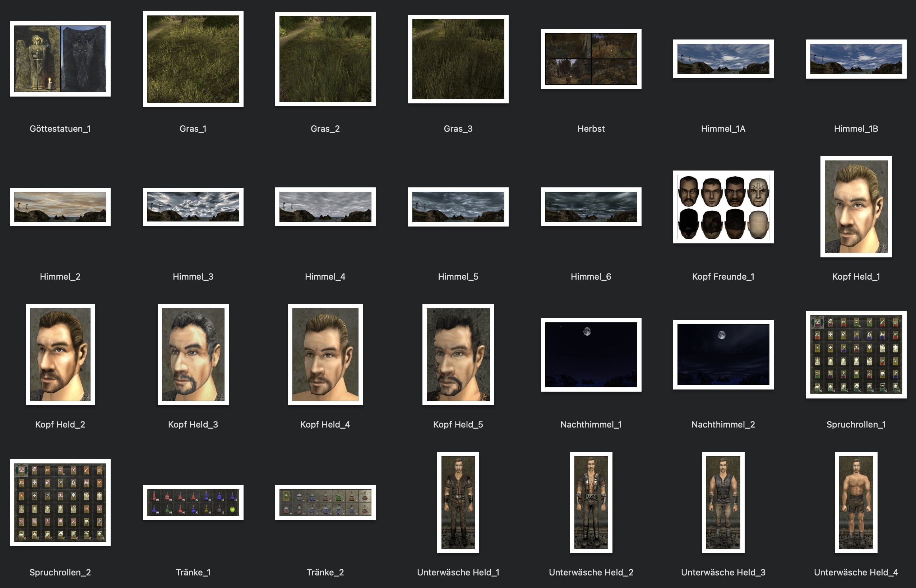Select the Nachthimmel_1 moon image
Image resolution: width=916 pixels, height=588 pixels.
pos(591,354)
